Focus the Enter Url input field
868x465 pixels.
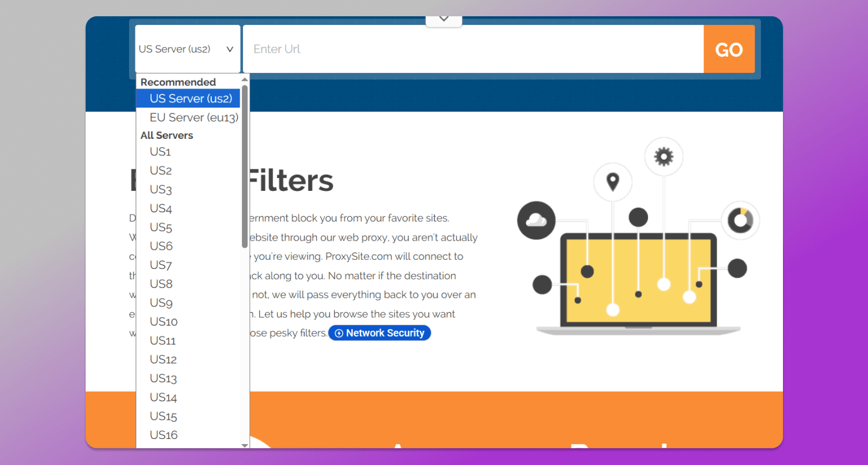(x=472, y=49)
